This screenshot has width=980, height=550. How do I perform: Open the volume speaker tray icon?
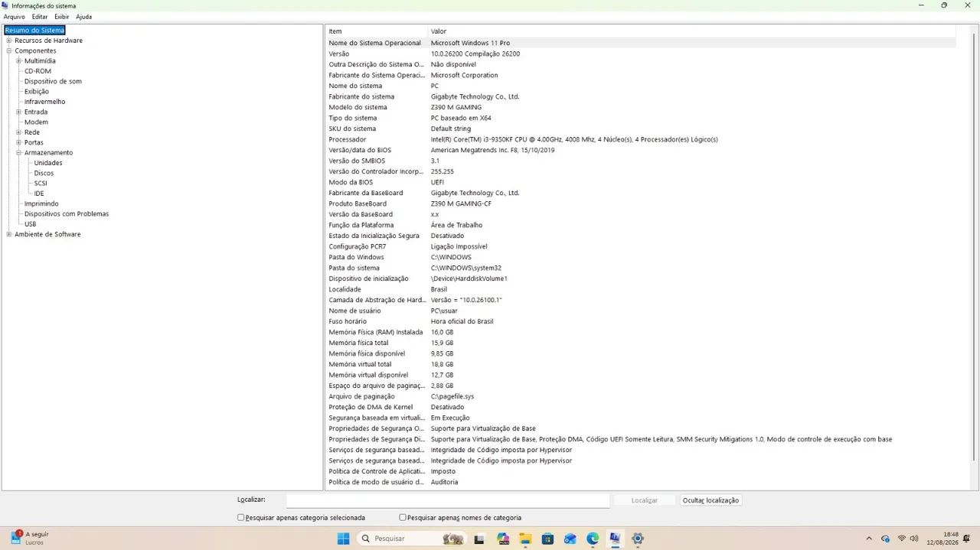click(914, 539)
